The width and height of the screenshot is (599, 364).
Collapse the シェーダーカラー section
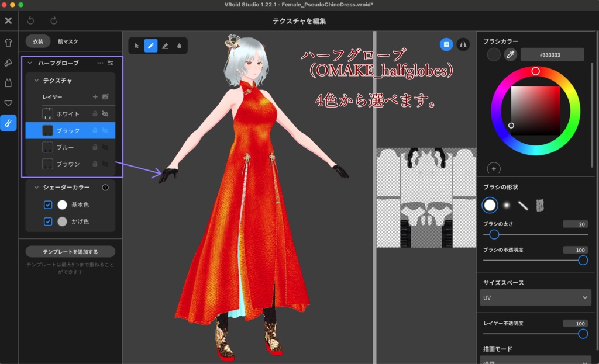[37, 188]
